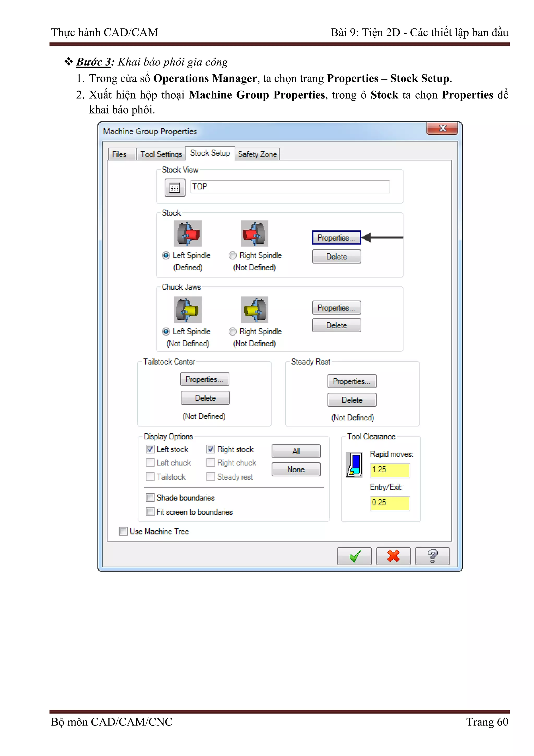Toggle the Steady rest display checkbox
Image resolution: width=534 pixels, height=756 pixels.
[211, 477]
